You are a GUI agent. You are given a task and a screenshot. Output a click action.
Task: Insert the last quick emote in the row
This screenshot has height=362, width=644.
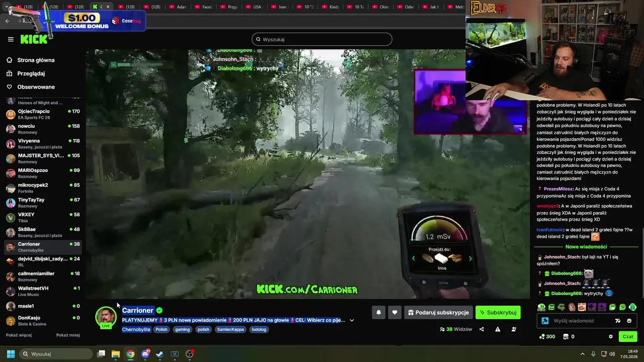coord(632,307)
